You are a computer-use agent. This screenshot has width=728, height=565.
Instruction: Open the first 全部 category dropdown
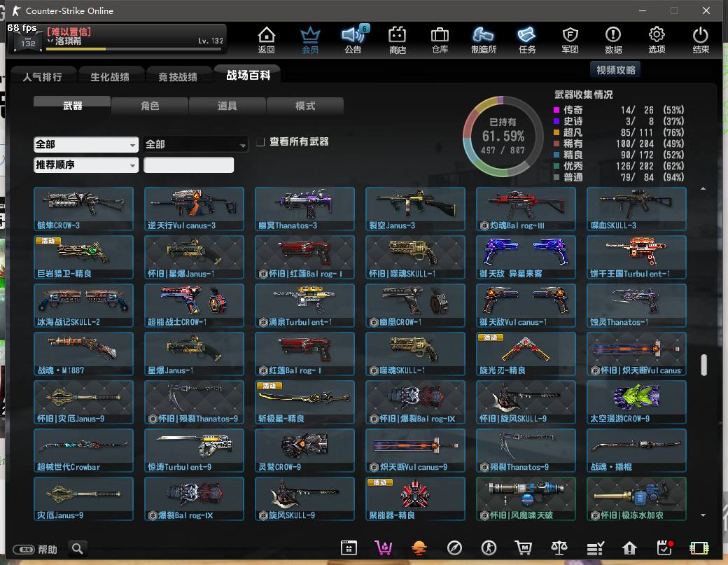(x=86, y=144)
